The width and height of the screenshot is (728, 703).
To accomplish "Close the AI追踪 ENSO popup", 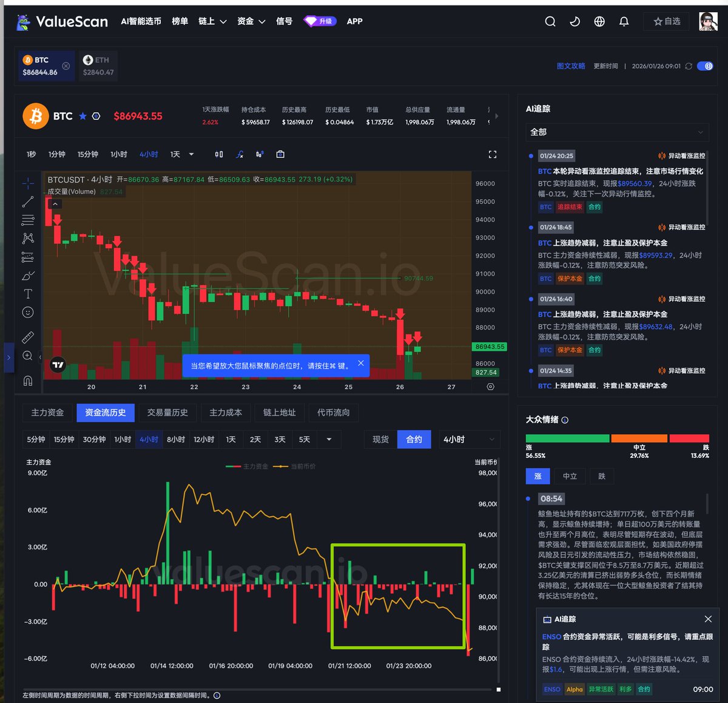I will click(x=708, y=619).
